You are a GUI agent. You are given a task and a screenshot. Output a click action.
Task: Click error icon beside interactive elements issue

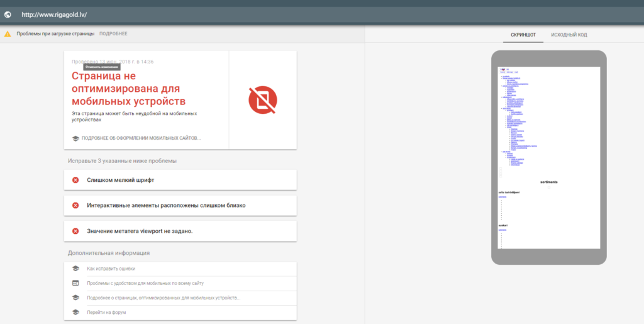pos(75,205)
